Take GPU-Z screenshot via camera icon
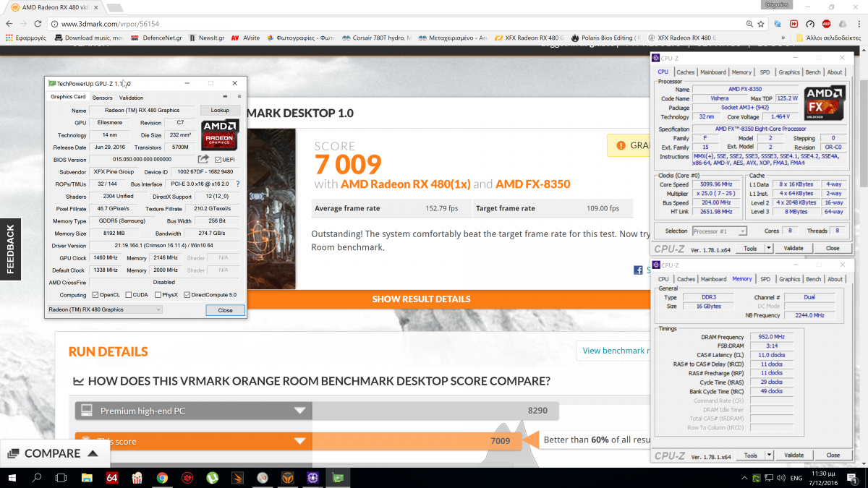868x488 pixels. (x=225, y=98)
